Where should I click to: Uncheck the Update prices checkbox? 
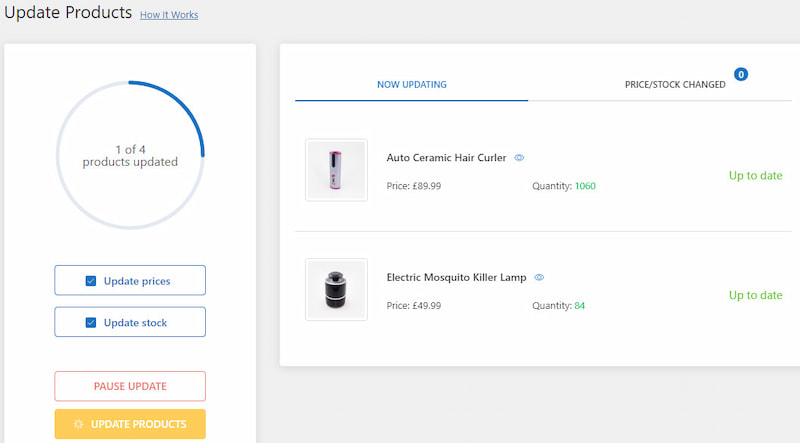click(91, 281)
